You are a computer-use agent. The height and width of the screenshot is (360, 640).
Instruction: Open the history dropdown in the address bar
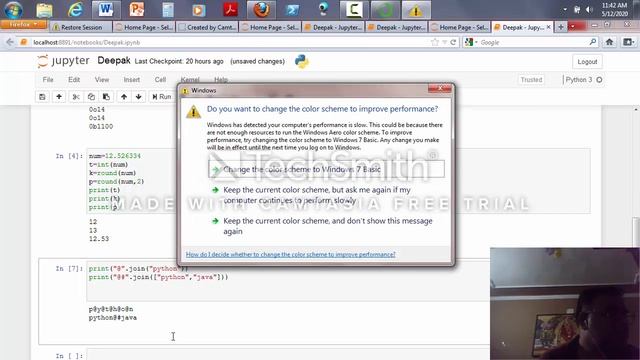pos(444,42)
